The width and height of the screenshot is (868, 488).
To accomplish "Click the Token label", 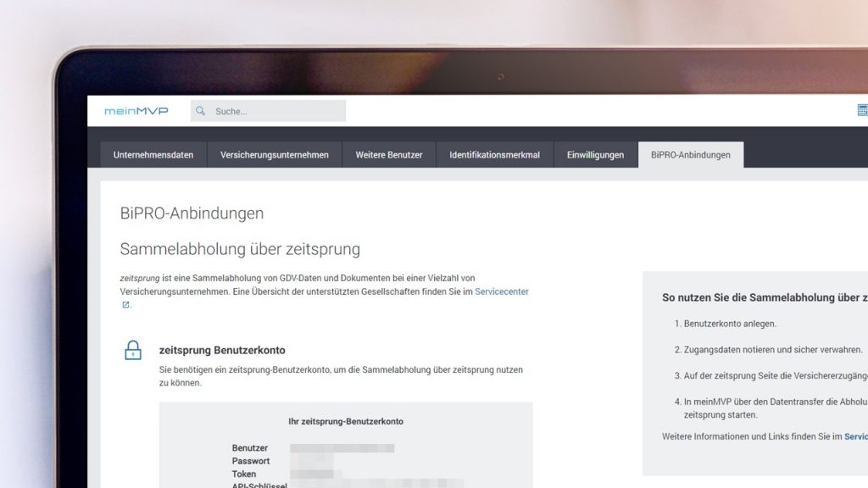I will point(243,474).
